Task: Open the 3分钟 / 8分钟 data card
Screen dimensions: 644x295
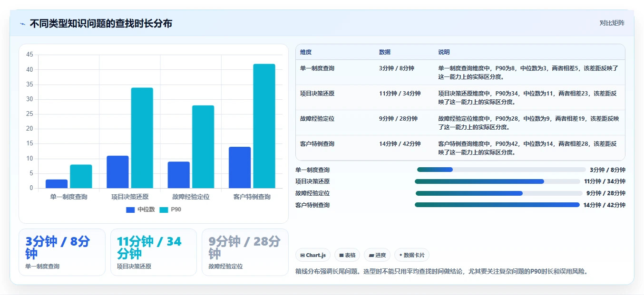Action: (62, 252)
